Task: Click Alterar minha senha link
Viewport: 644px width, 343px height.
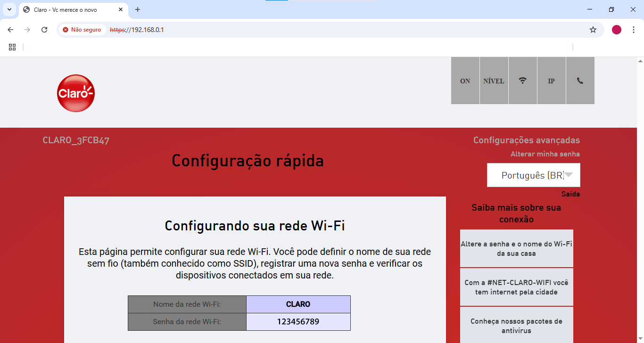Action: pyautogui.click(x=545, y=154)
